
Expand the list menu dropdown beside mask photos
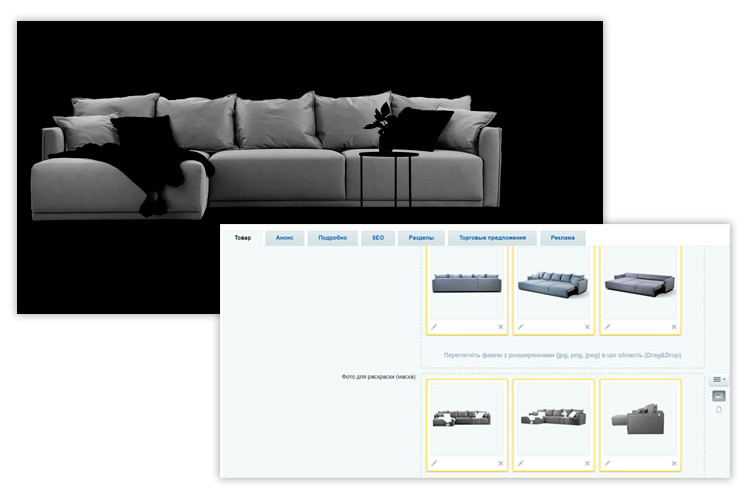(x=718, y=380)
